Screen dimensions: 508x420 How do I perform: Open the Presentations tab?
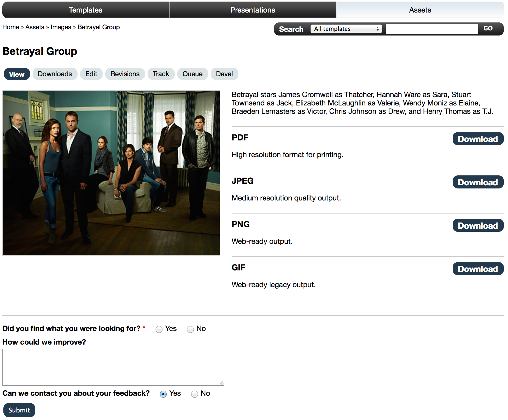[x=253, y=10]
